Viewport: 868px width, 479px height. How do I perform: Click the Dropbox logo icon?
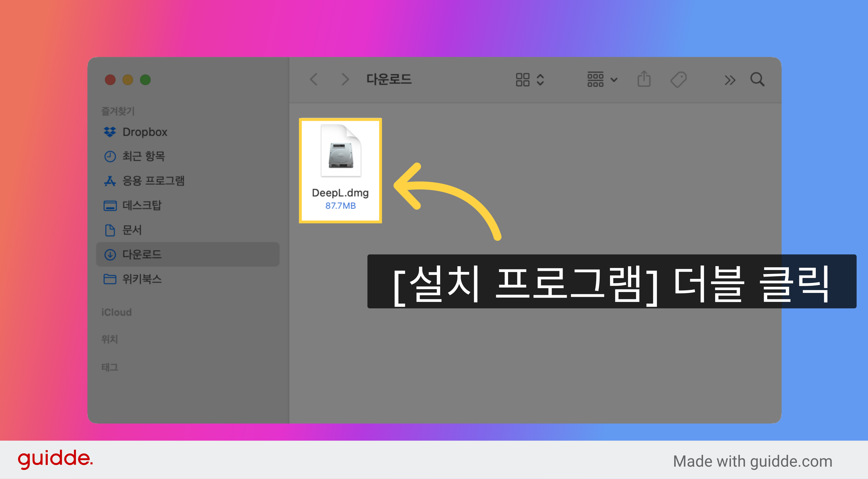(110, 132)
